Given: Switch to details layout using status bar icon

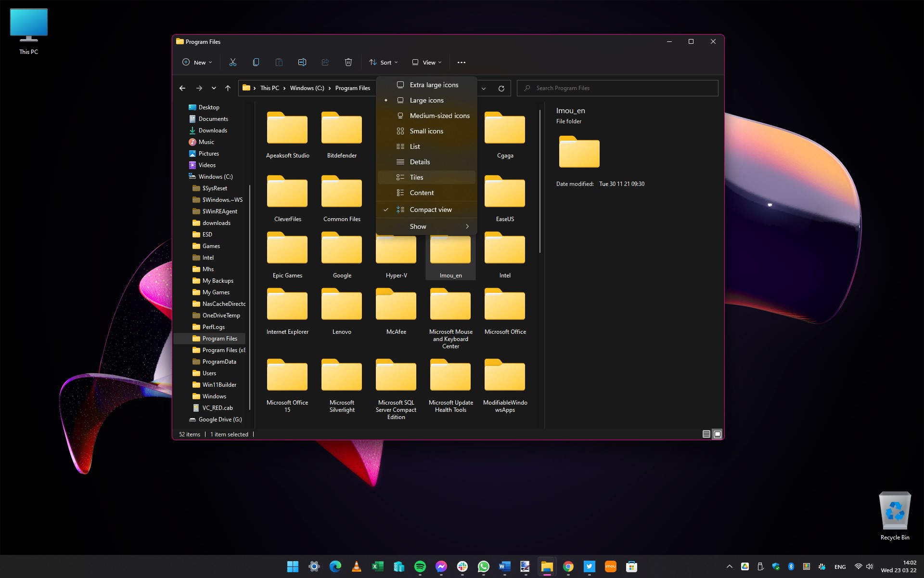Looking at the screenshot, I should pos(706,433).
